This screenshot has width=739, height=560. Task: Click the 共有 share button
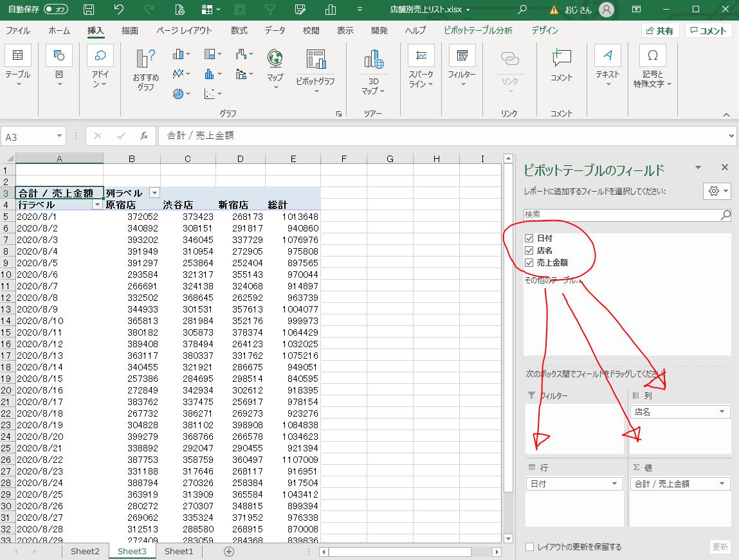click(660, 30)
